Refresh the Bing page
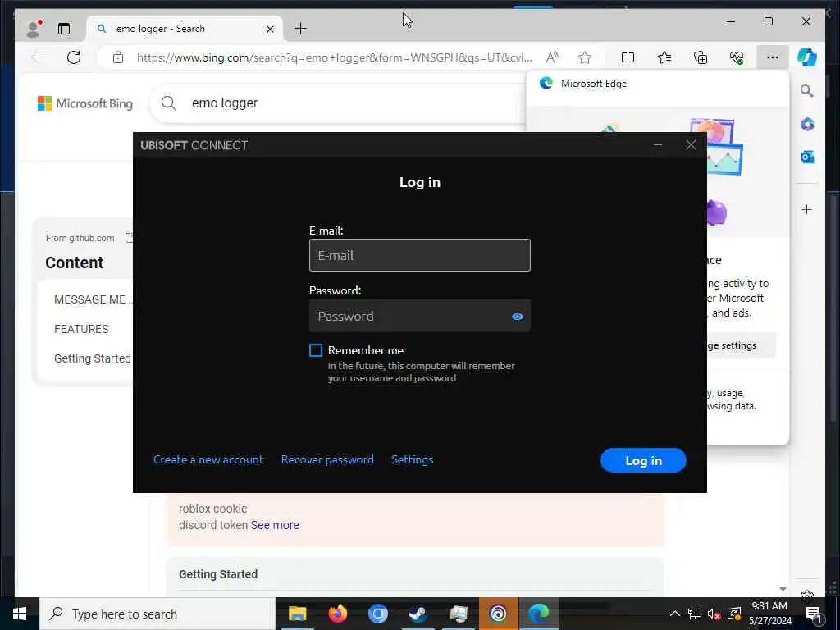Viewport: 840px width, 630px height. click(74, 57)
